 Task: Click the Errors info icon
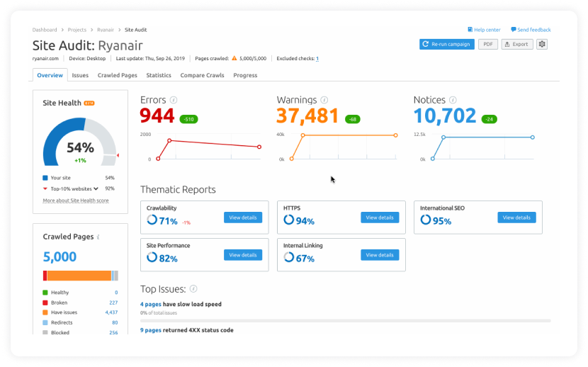[x=174, y=100]
